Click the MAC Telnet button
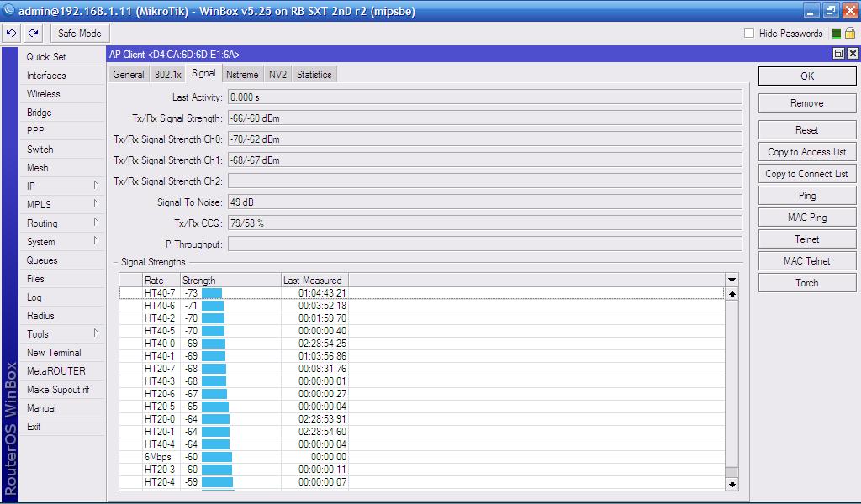The width and height of the screenshot is (861, 504). [806, 261]
